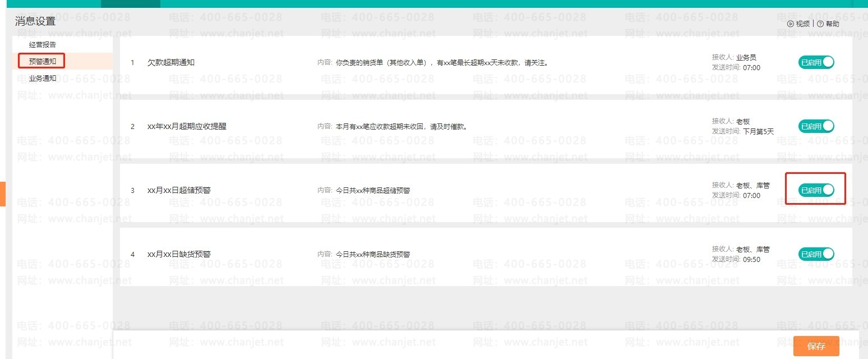Select 业务通知 in the sidebar
Image resolution: width=868 pixels, height=359 pixels.
pos(43,78)
